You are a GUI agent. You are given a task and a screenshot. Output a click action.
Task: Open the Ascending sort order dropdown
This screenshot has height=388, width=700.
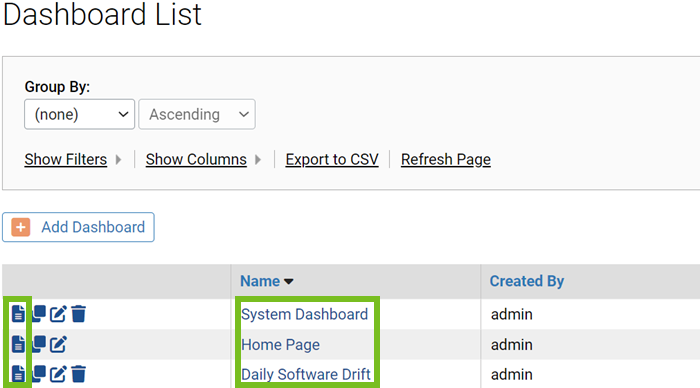[x=197, y=114]
